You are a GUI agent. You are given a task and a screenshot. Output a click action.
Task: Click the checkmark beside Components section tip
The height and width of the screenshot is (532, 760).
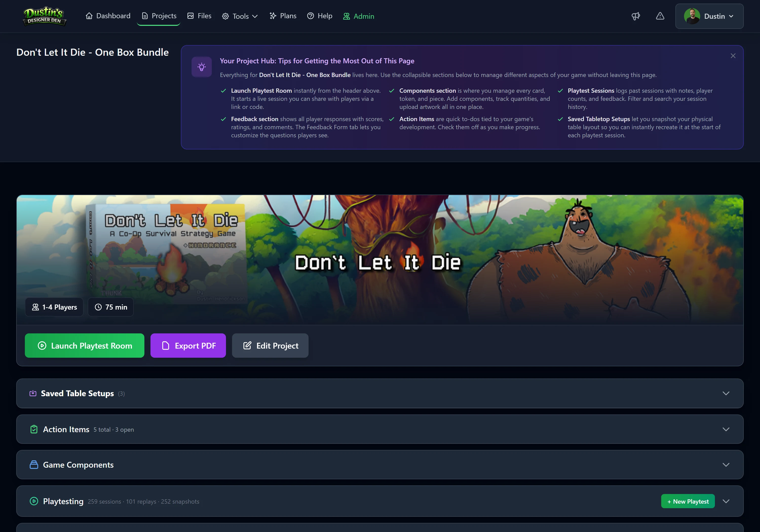(x=392, y=91)
